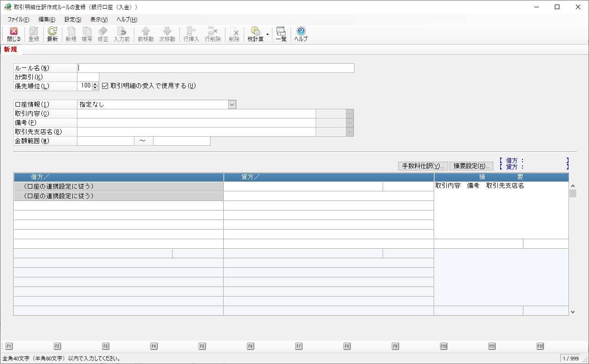589x364 pixels.
Task: Click the 閉じる (close) toolbar icon
Action: coord(14,34)
